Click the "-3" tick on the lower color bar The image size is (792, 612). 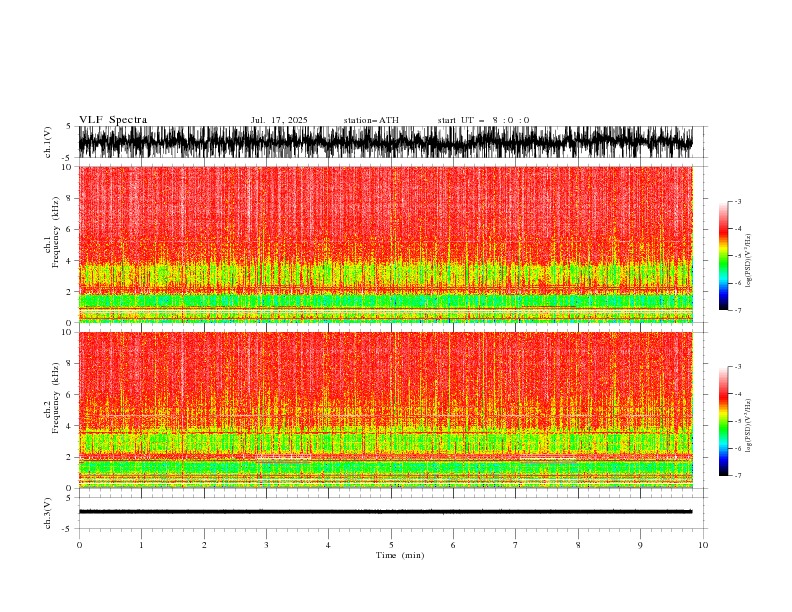click(737, 367)
